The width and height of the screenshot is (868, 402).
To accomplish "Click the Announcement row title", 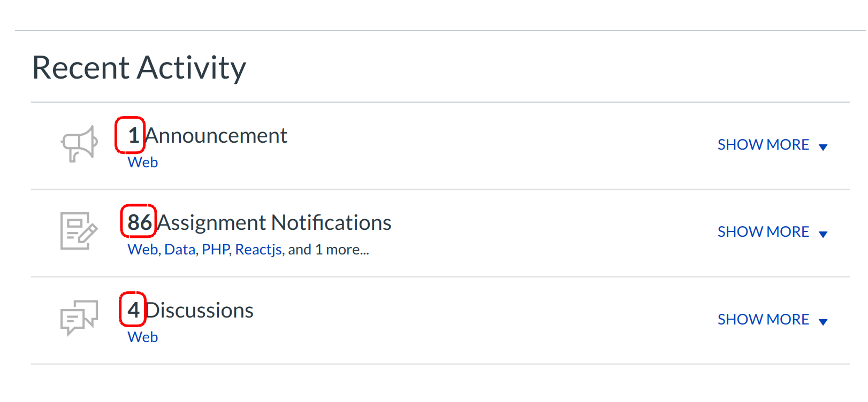I will (x=216, y=136).
